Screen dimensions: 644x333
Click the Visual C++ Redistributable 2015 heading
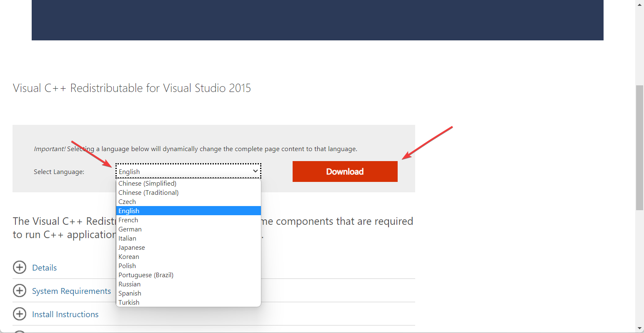click(x=132, y=88)
